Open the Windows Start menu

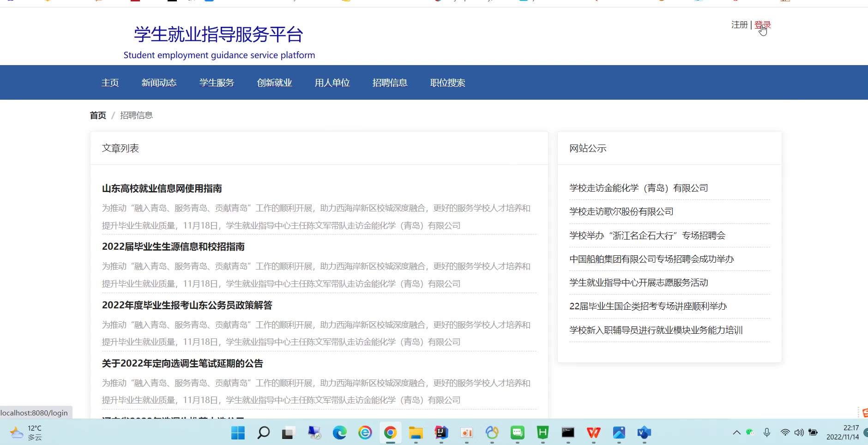click(x=238, y=433)
